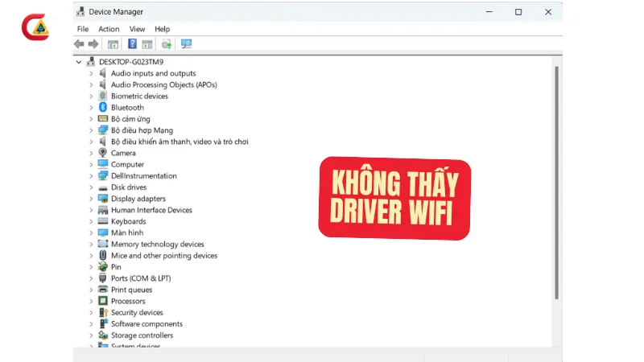The width and height of the screenshot is (644, 362).
Task: Click the Disk drives icon
Action: 103,187
